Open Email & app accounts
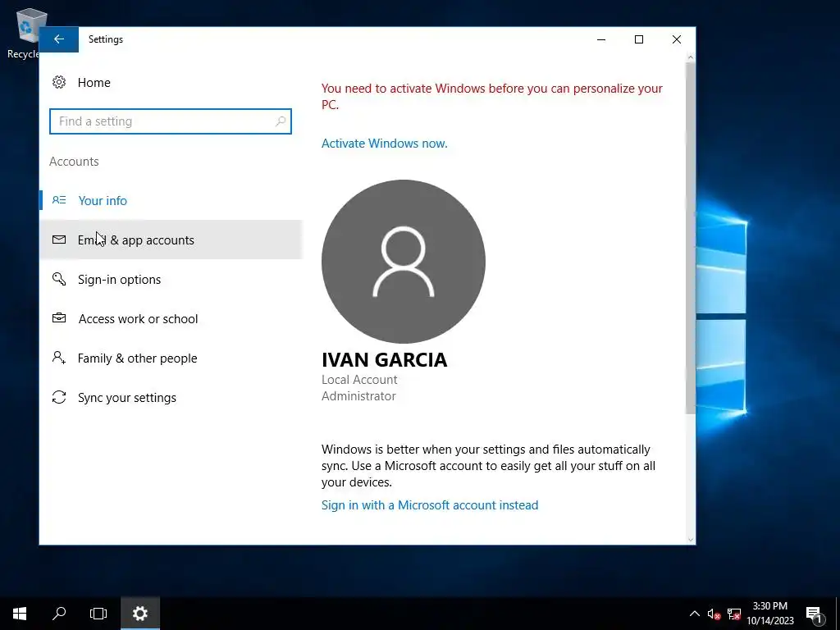 click(x=171, y=240)
